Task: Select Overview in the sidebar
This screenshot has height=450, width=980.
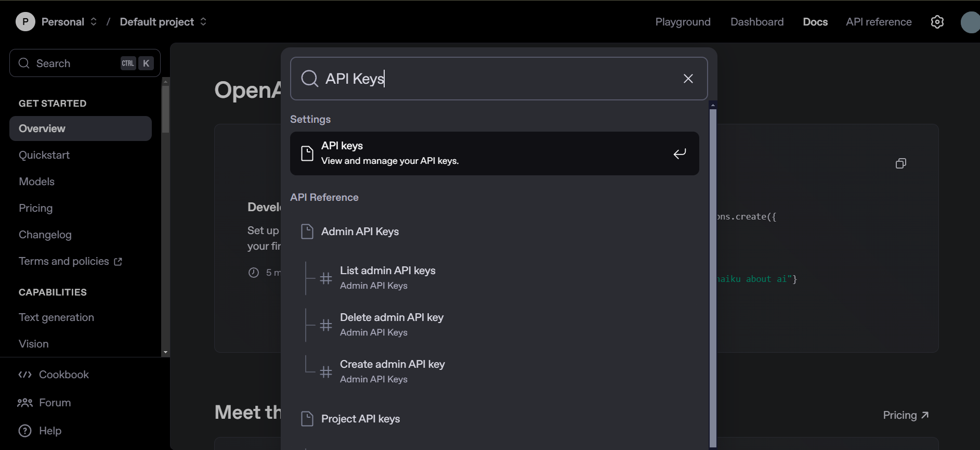Action: (81, 128)
